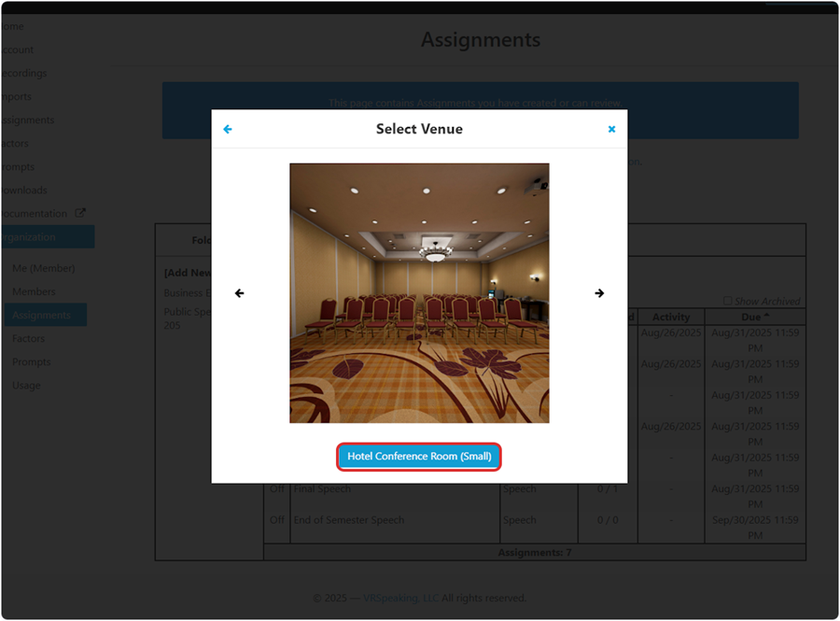Follow the VRSpeaking, LLC footer link
The width and height of the screenshot is (840, 621).
tap(400, 598)
